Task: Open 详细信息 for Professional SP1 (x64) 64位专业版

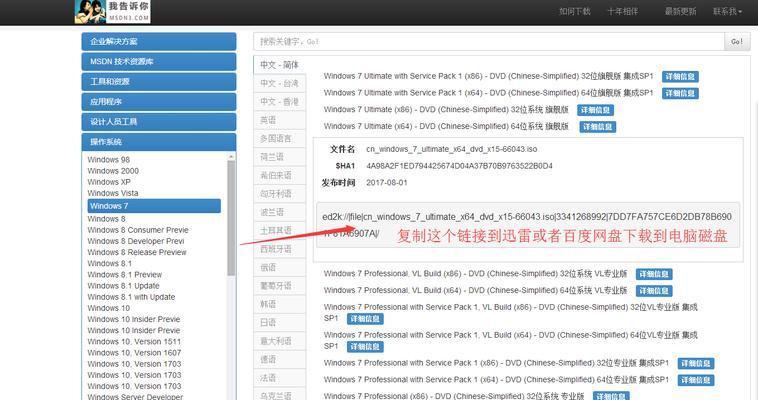Action: pyautogui.click(x=696, y=380)
